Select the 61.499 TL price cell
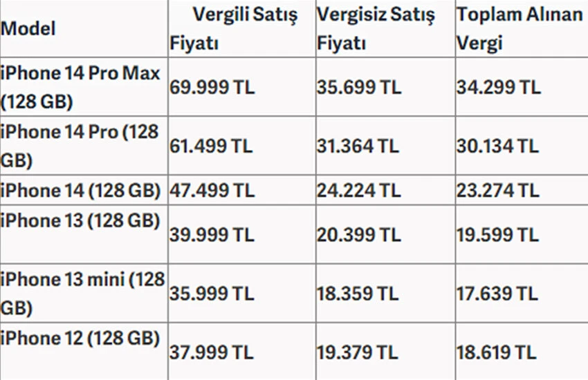Viewport: 588px width, 380px height. (x=212, y=146)
